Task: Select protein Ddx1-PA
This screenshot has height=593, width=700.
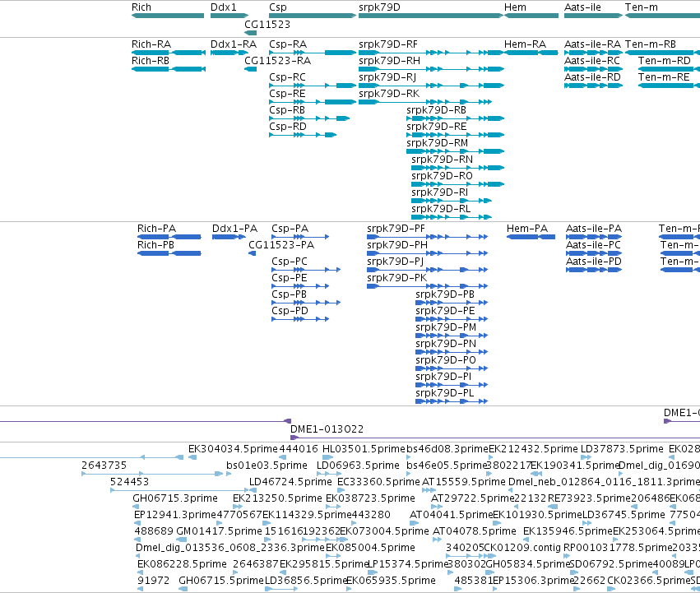Action: [234, 229]
